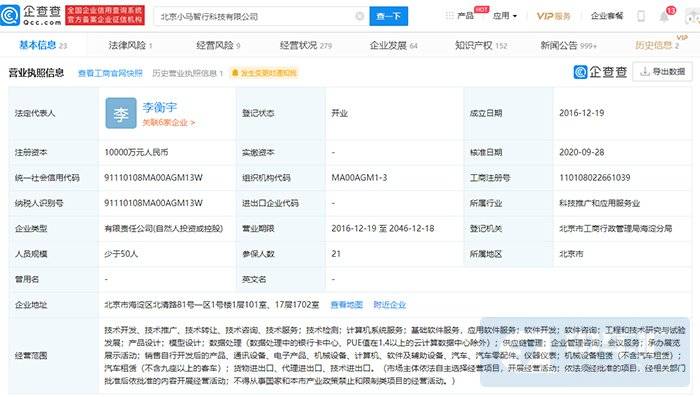Screen dimensions: 700x397
Task: Open the VIP服务 link
Action: [x=554, y=16]
